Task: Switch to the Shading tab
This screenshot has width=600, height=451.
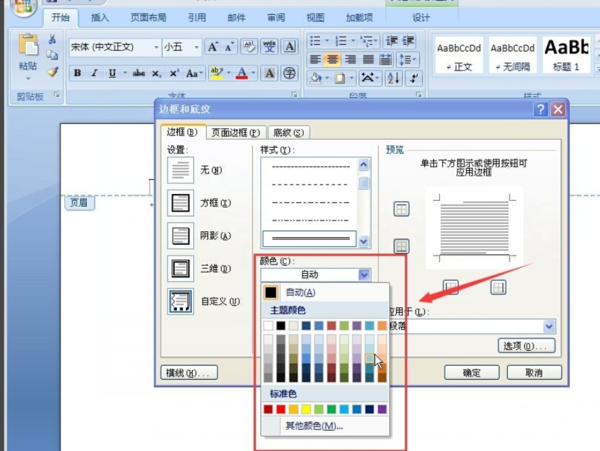Action: coord(289,133)
